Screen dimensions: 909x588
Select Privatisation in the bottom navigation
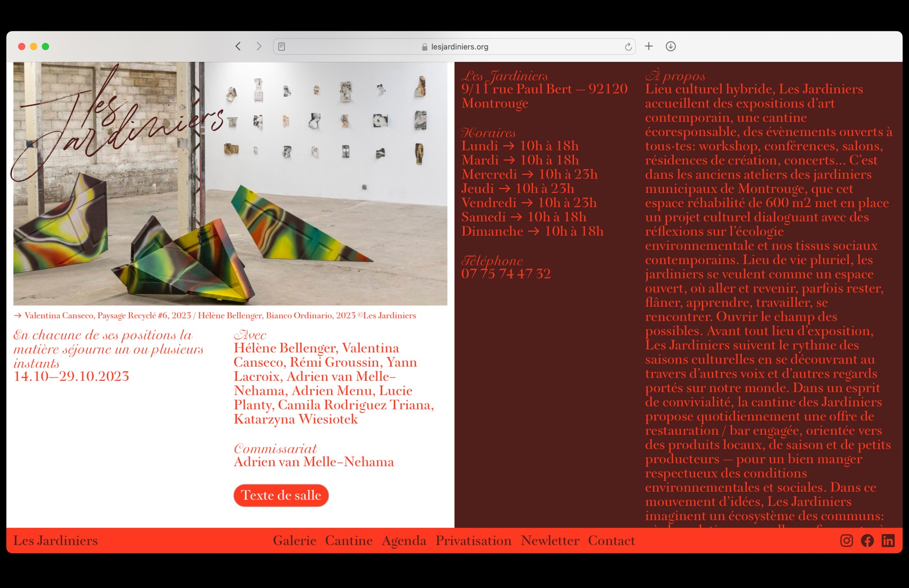point(473,540)
